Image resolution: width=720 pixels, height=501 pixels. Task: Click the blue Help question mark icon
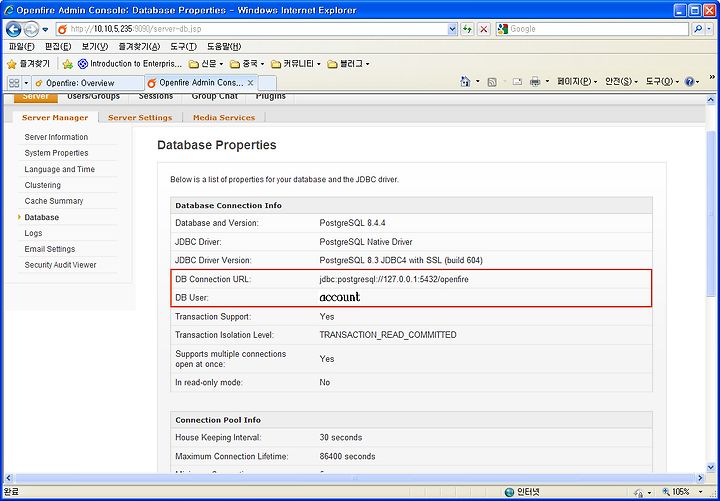click(x=689, y=82)
